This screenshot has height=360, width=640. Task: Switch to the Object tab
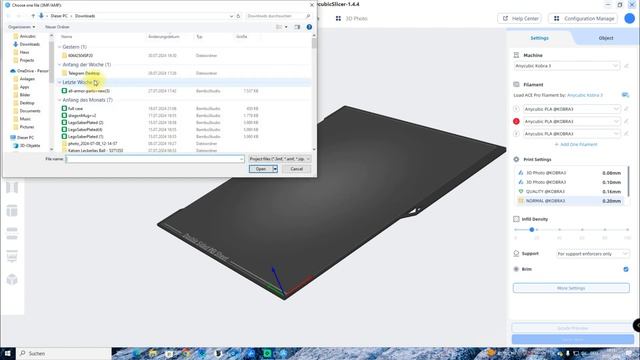[x=606, y=38]
